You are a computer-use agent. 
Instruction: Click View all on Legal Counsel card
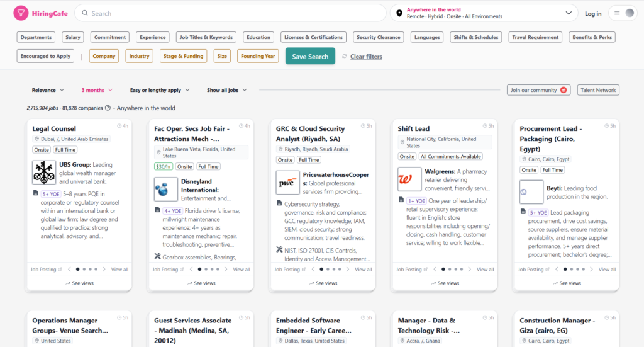click(119, 270)
